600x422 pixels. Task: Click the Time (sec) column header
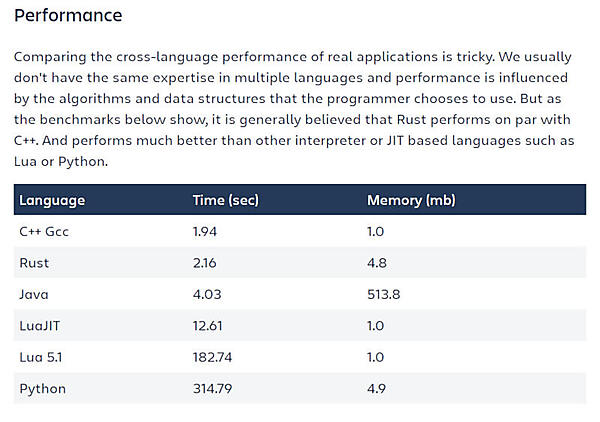click(x=225, y=200)
